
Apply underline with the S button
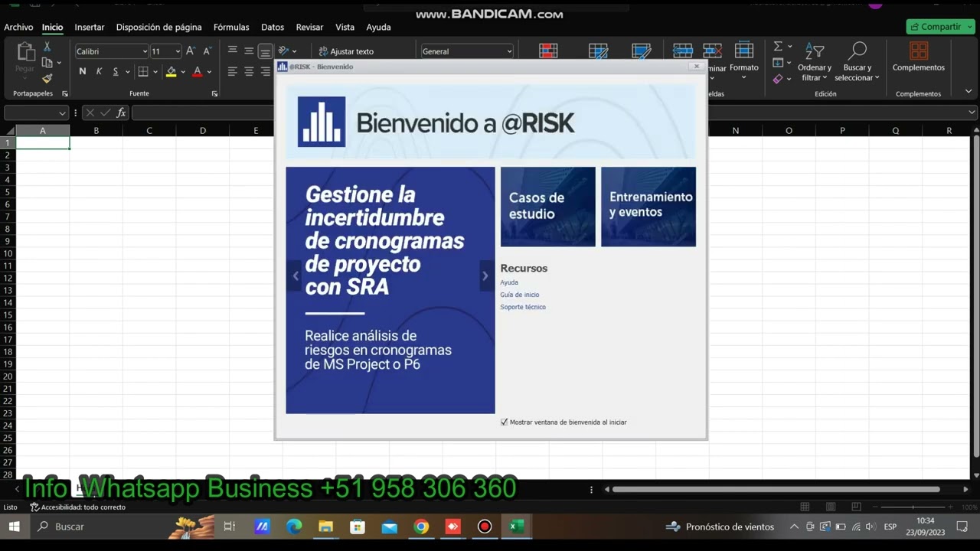[x=116, y=72]
